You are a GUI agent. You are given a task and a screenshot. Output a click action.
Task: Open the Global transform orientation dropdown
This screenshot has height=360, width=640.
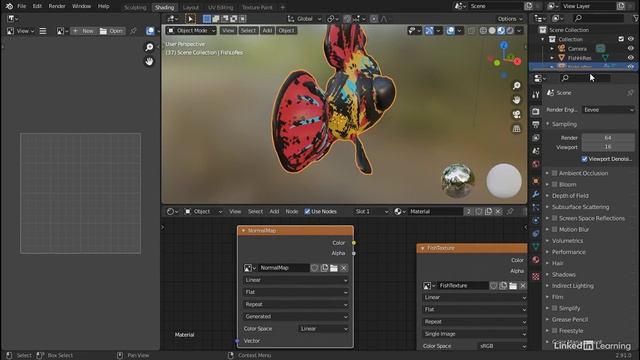[304, 19]
